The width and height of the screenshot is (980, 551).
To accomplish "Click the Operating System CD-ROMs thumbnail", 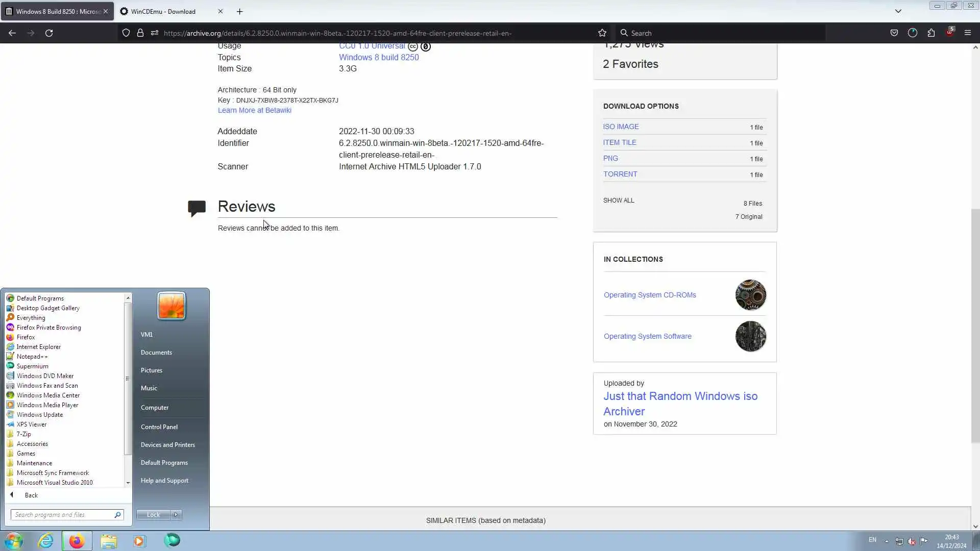I will (x=750, y=295).
